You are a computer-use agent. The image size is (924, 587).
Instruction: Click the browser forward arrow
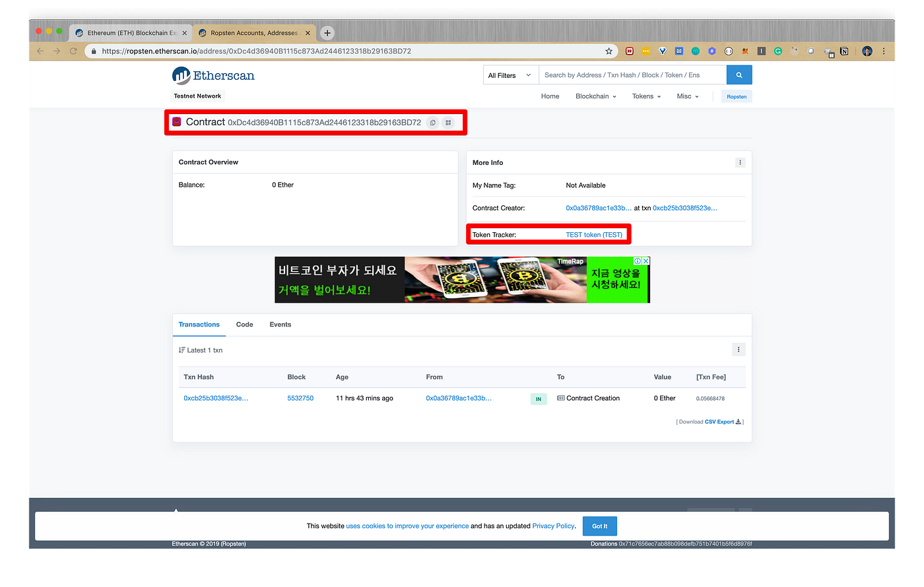57,51
